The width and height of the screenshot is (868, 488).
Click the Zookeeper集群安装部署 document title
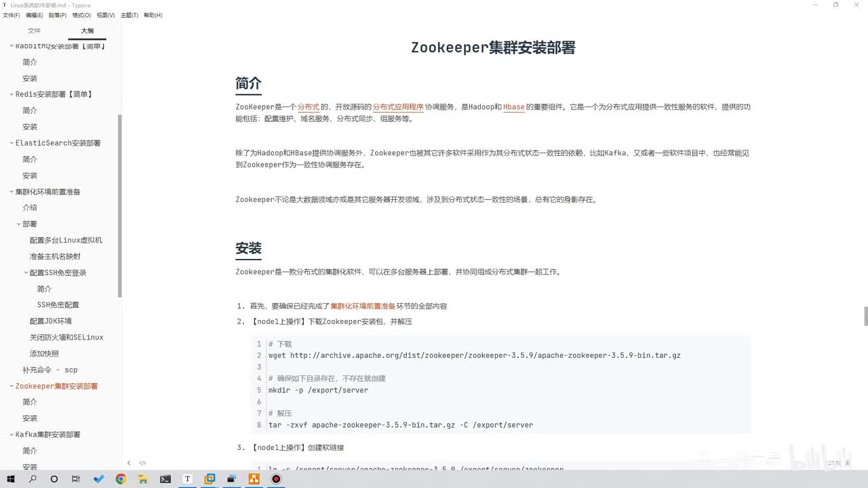[493, 47]
